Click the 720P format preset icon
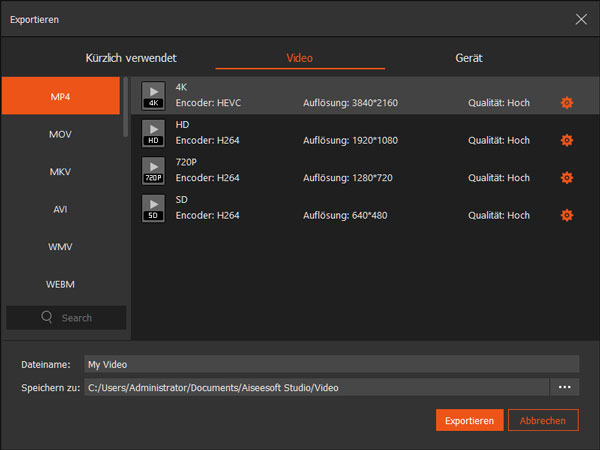Viewport: 600px width, 450px height. (153, 170)
